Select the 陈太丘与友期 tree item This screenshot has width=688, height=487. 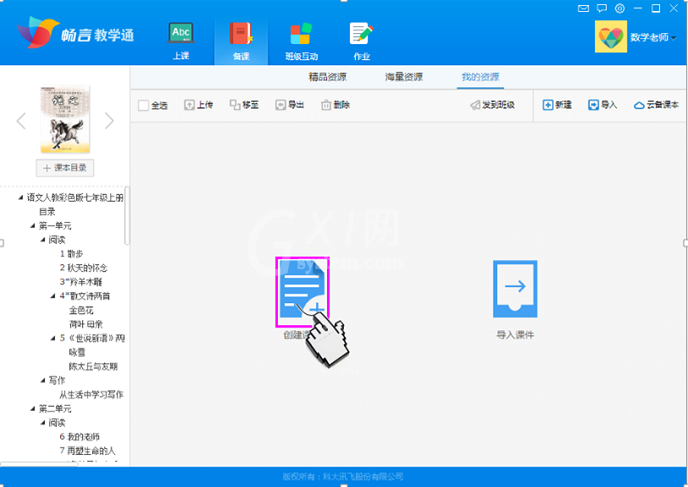93,366
